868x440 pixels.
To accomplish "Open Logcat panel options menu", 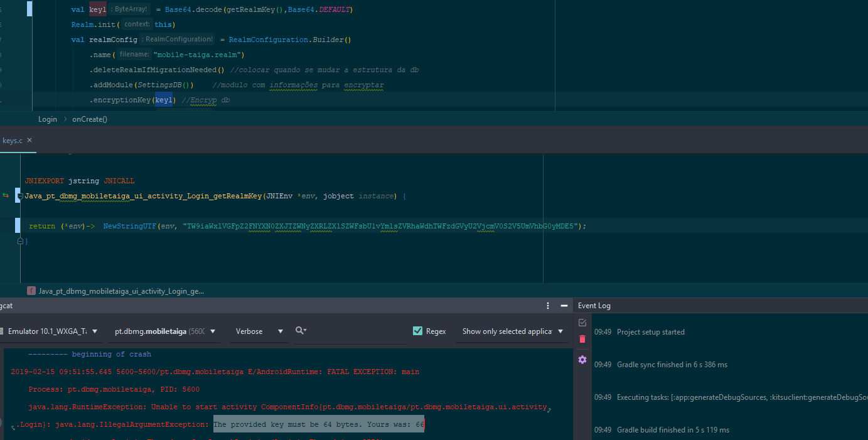I will (x=548, y=306).
